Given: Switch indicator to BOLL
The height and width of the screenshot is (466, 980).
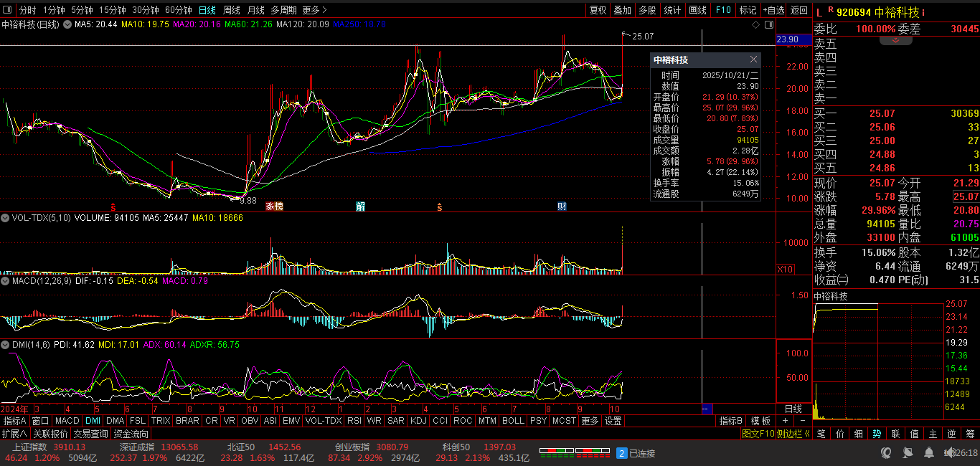Looking at the screenshot, I should (513, 421).
